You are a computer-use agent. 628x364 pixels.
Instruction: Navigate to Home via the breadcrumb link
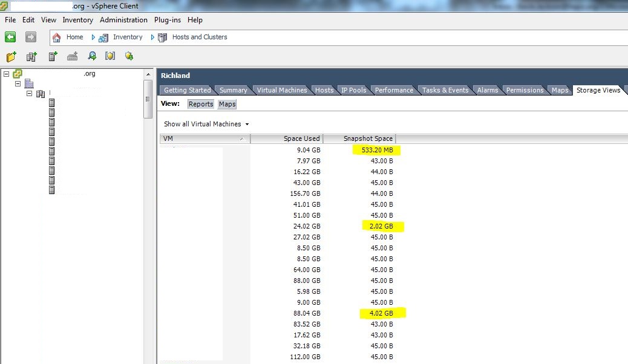click(x=74, y=37)
